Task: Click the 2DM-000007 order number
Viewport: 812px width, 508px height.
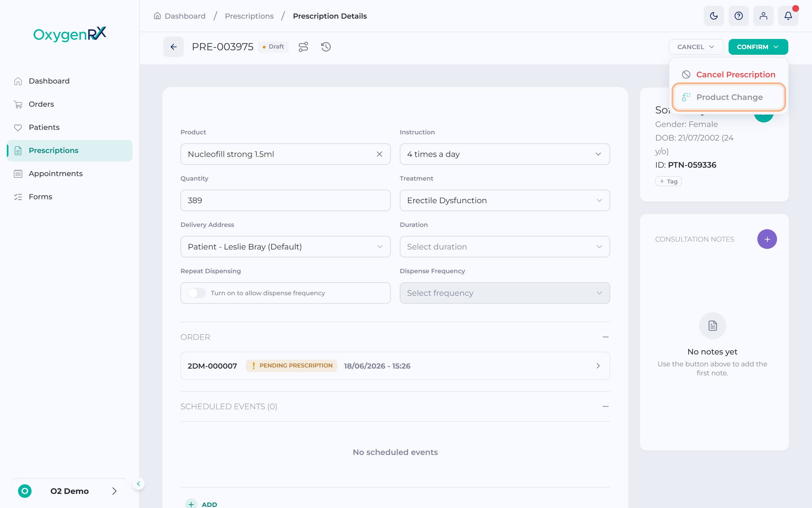Action: [x=212, y=366]
